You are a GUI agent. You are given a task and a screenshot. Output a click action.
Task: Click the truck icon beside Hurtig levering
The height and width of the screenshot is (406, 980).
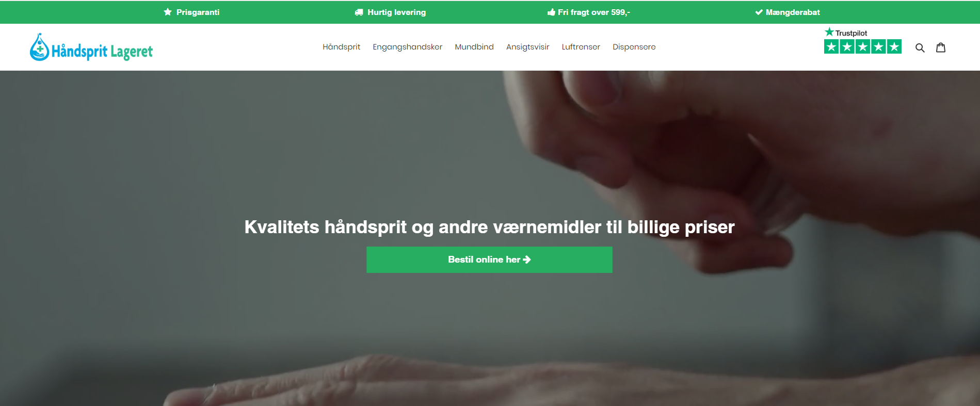click(x=359, y=12)
